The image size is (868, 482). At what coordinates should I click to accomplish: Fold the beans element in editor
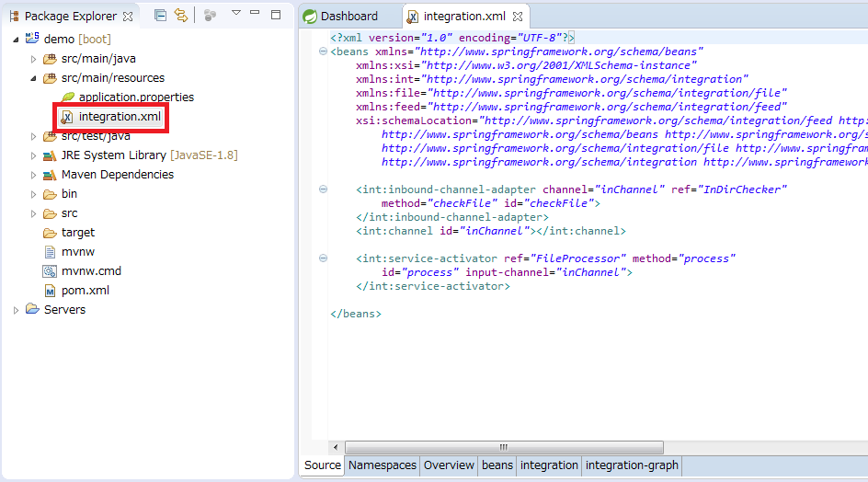pyautogui.click(x=324, y=52)
